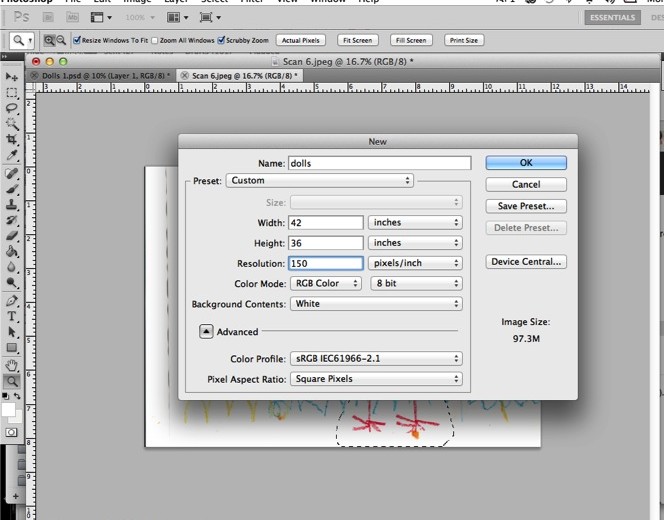The width and height of the screenshot is (665, 520).
Task: Select the Brush tool
Action: (11, 189)
